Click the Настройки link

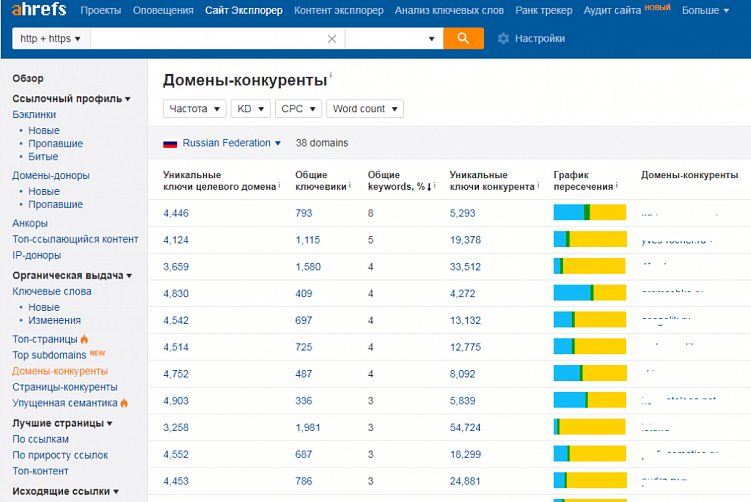(x=540, y=38)
